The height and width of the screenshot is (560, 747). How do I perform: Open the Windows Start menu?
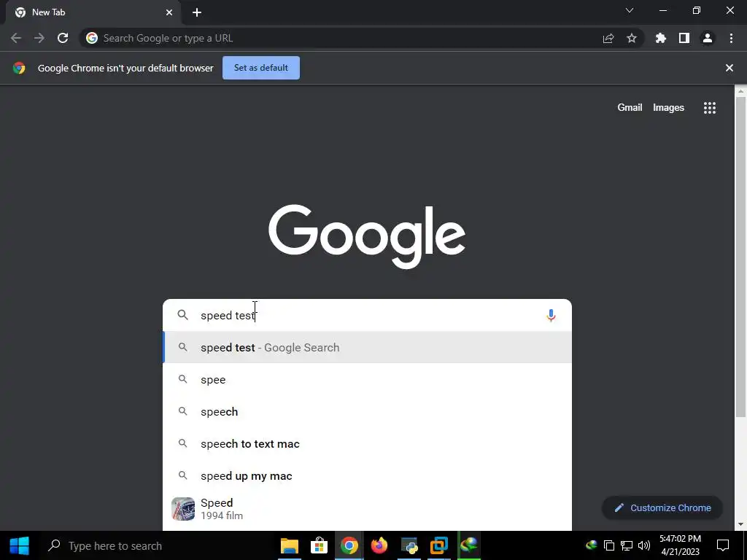point(19,545)
